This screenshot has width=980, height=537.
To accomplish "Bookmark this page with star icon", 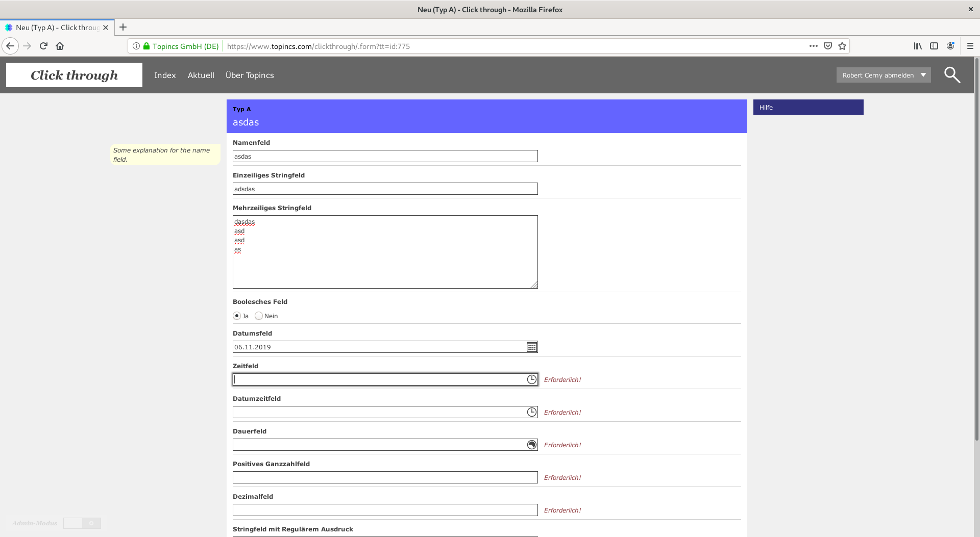I will [x=842, y=46].
